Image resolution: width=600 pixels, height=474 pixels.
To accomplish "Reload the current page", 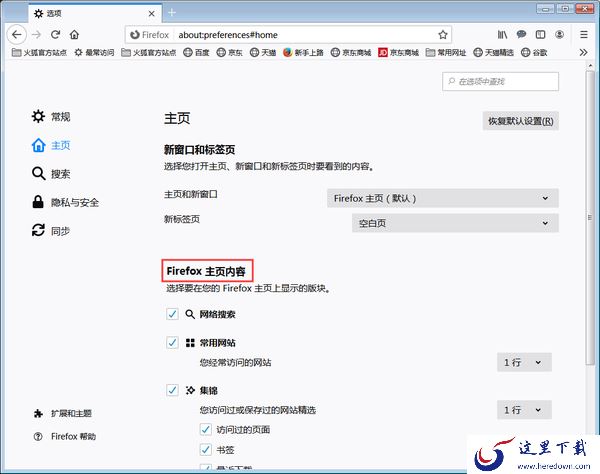I will coord(55,35).
